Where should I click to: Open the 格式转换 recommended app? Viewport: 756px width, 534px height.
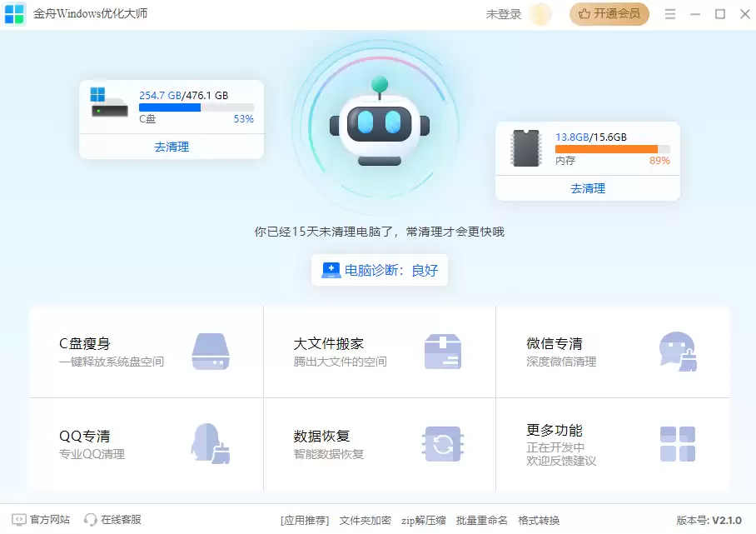pyautogui.click(x=539, y=521)
